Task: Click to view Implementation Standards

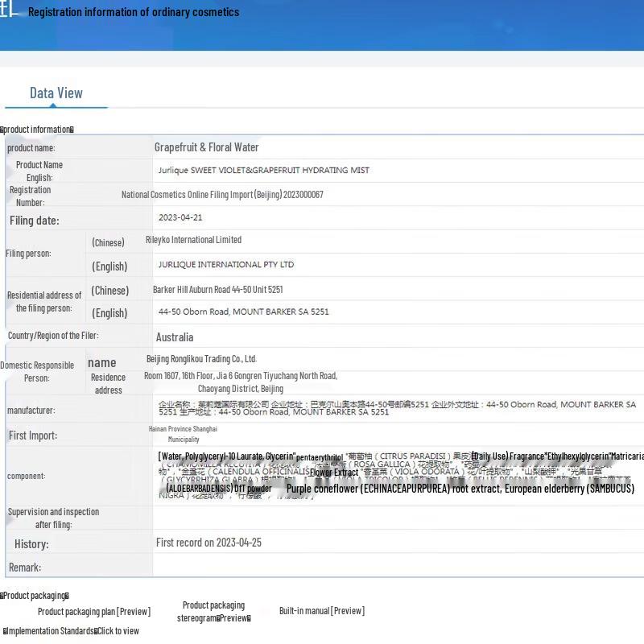Action: coord(118,631)
